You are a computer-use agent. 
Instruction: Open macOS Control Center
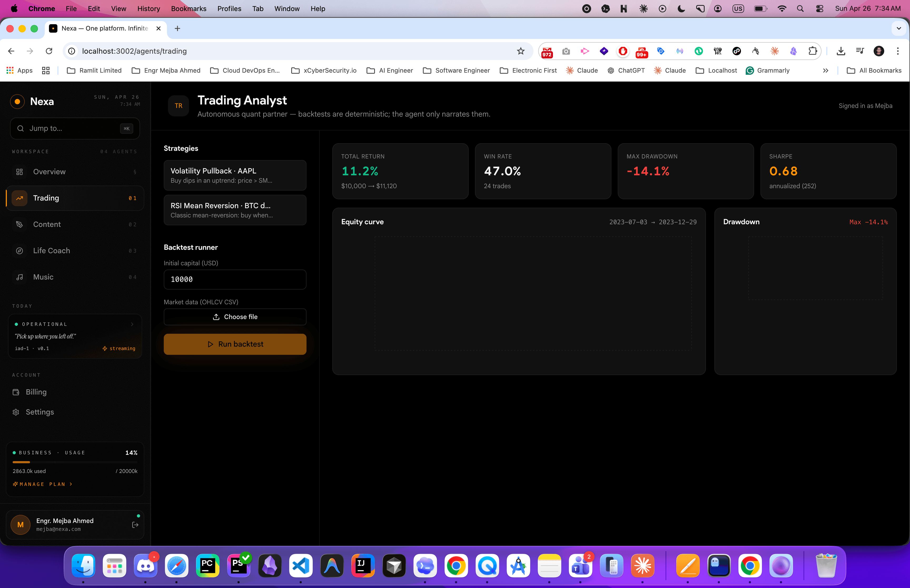[819, 8]
